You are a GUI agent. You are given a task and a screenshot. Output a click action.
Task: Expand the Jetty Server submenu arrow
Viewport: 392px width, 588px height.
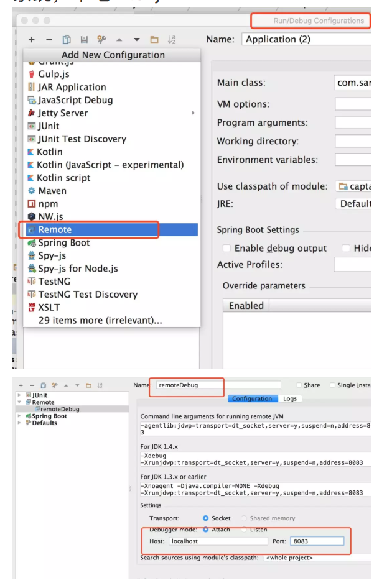click(193, 113)
